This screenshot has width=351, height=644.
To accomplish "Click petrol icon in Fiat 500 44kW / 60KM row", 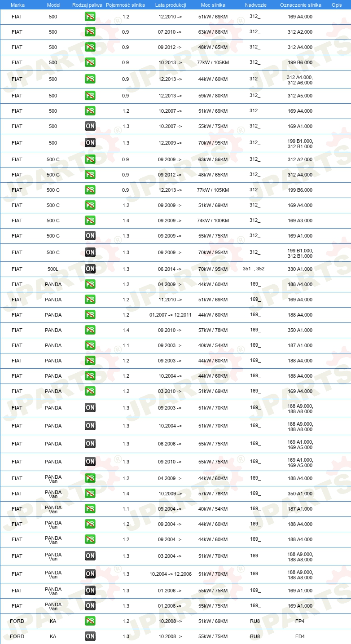I will pos(90,79).
